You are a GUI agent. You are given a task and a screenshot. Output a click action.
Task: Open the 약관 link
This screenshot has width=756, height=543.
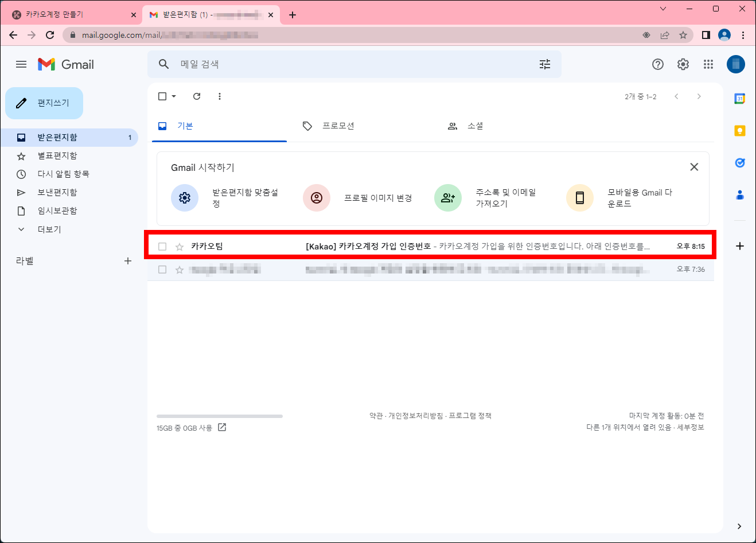[376, 416]
